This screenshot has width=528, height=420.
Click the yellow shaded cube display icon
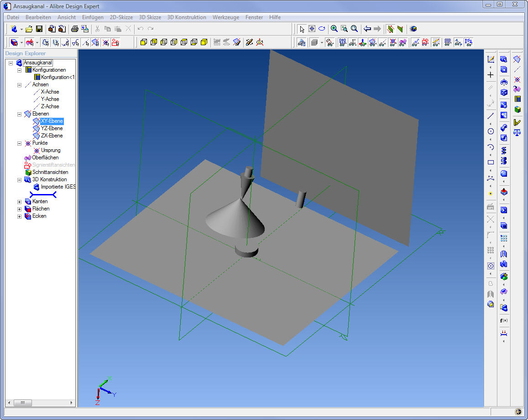[x=204, y=42]
